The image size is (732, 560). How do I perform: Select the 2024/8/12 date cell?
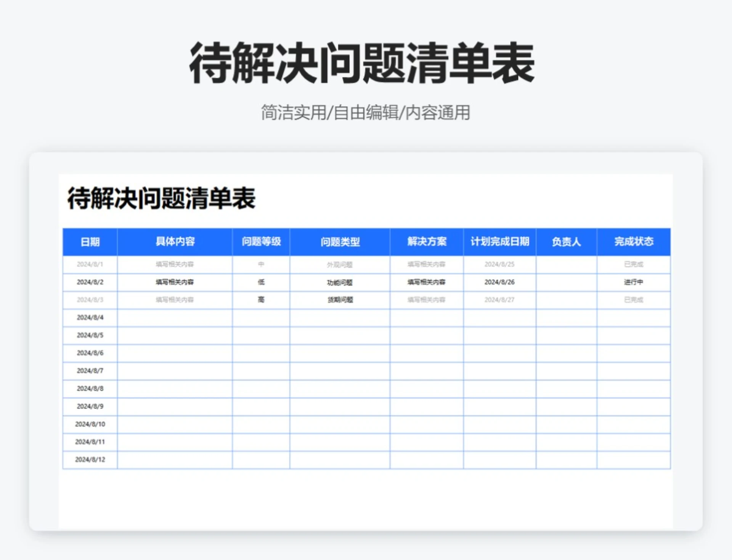(90, 459)
